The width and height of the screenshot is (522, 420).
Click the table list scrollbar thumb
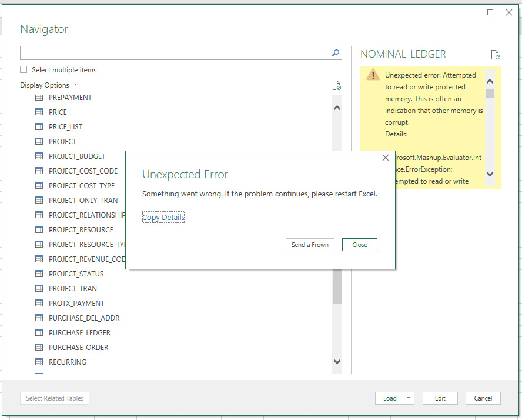(x=337, y=286)
